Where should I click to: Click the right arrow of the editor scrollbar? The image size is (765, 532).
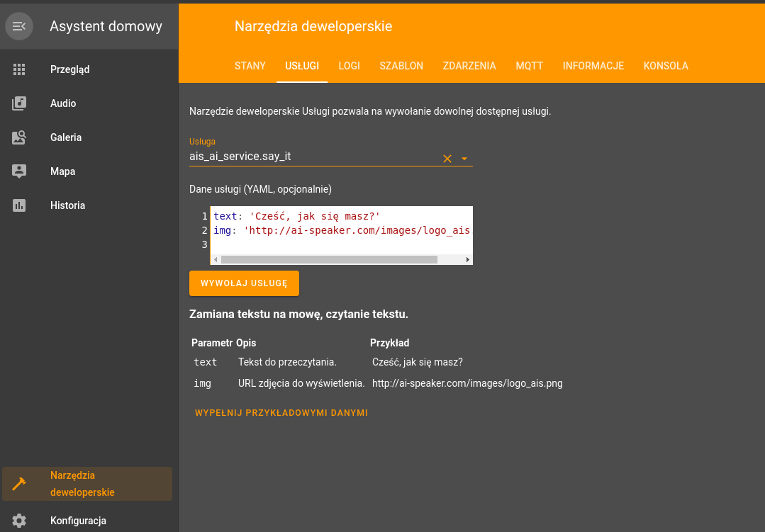468,260
